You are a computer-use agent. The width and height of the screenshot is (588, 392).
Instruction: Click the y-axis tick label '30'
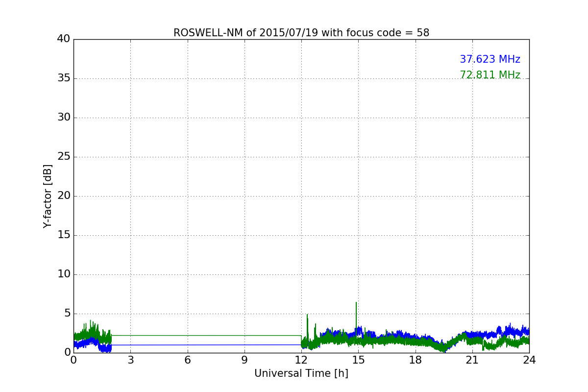[x=64, y=118]
